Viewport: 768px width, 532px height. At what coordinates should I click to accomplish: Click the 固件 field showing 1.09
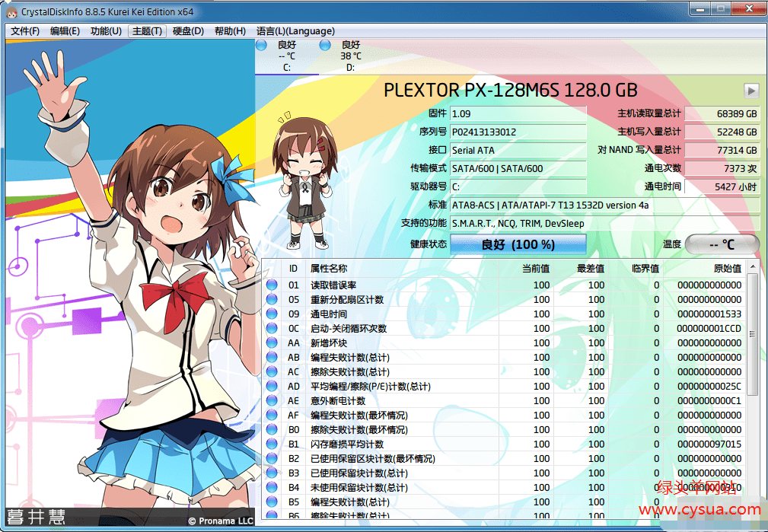click(x=518, y=113)
